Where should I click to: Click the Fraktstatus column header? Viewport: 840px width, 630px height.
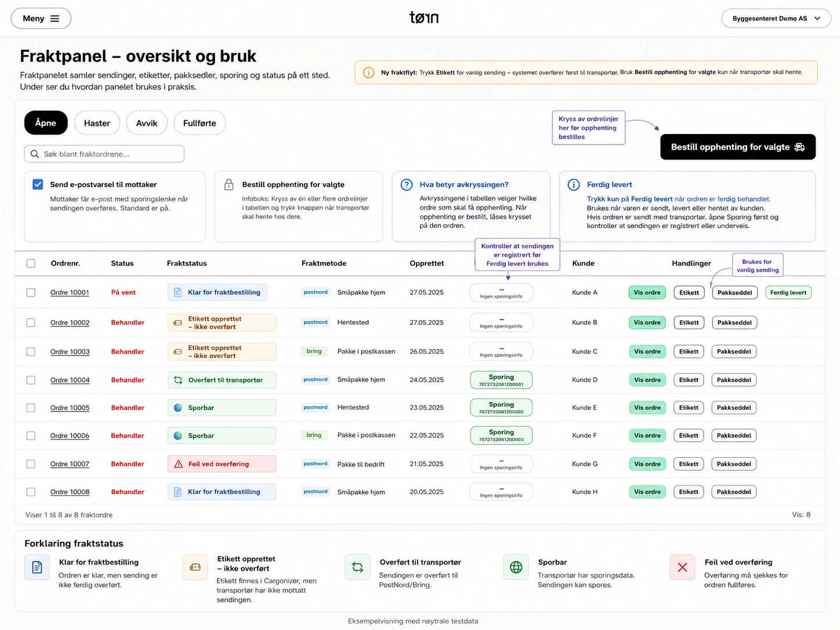coord(187,263)
